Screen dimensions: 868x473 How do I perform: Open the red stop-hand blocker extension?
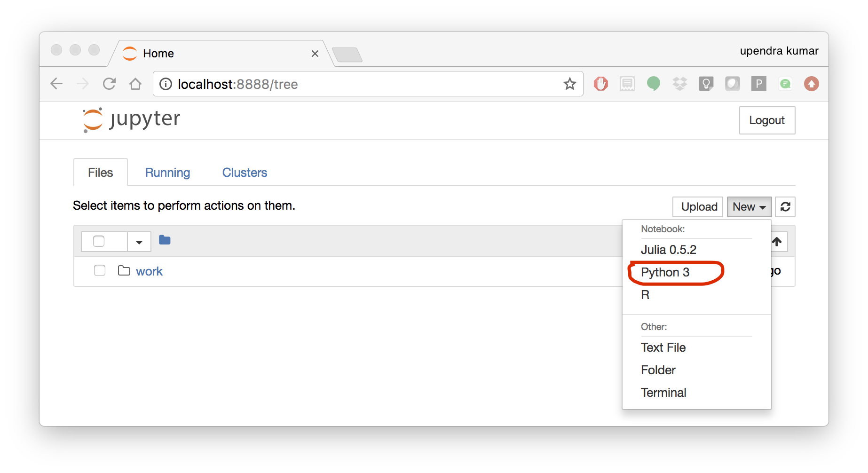(x=601, y=84)
